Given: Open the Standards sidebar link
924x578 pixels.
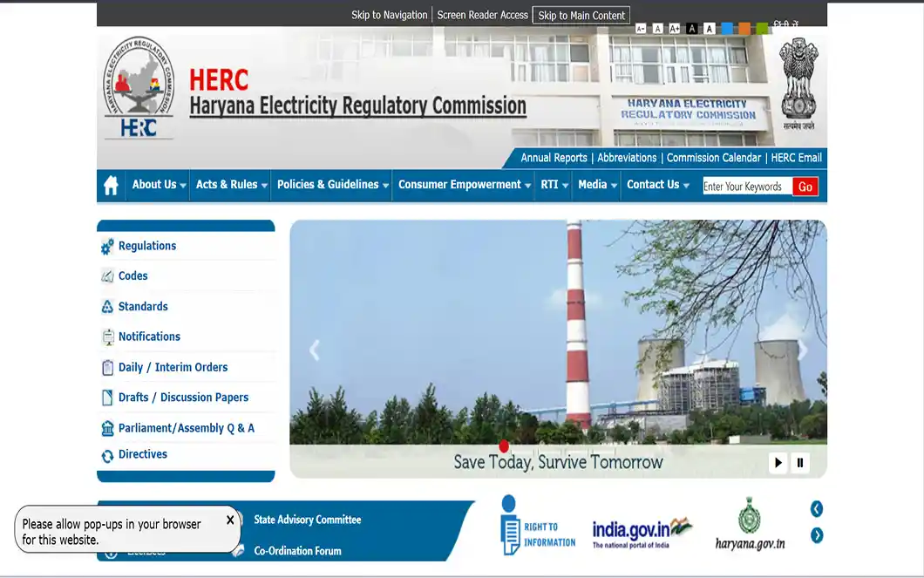Looking at the screenshot, I should pyautogui.click(x=143, y=306).
